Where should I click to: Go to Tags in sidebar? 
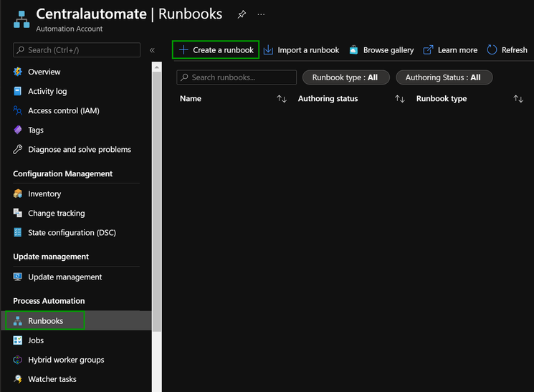pos(36,130)
